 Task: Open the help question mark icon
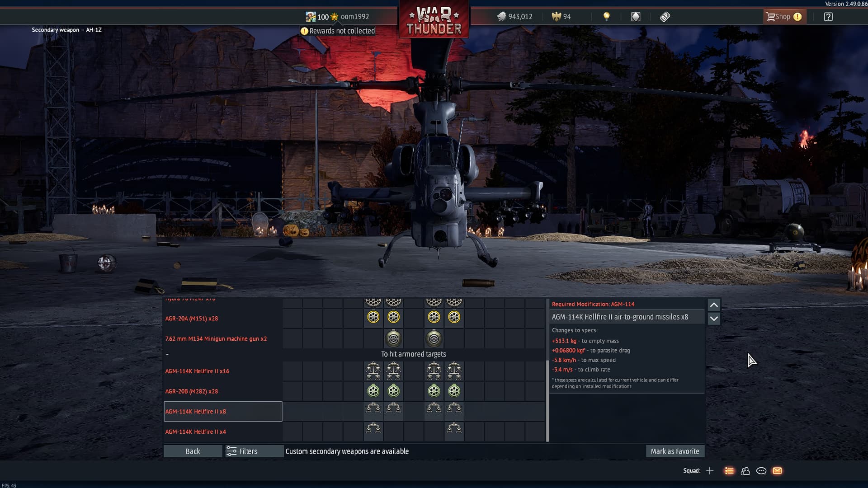828,17
